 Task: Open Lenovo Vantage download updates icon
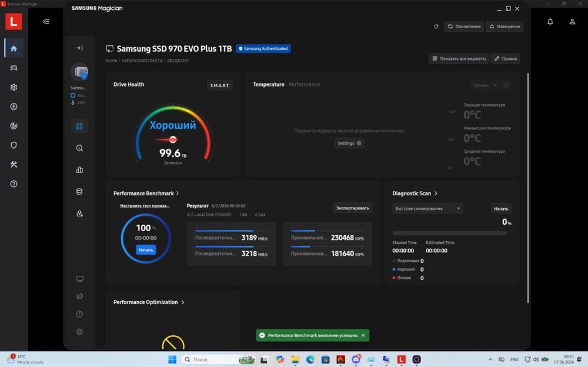pyautogui.click(x=14, y=106)
